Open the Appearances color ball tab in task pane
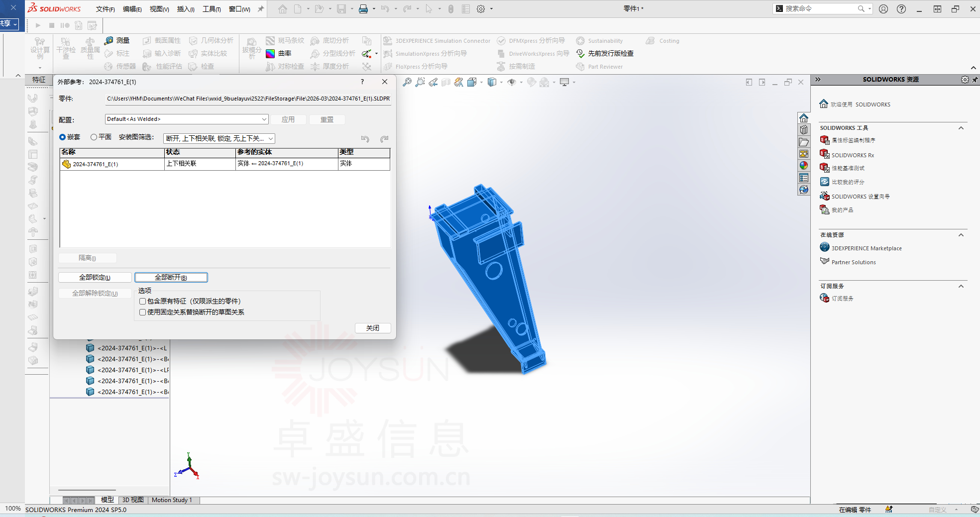Viewport: 980px width, 517px height. pos(804,166)
